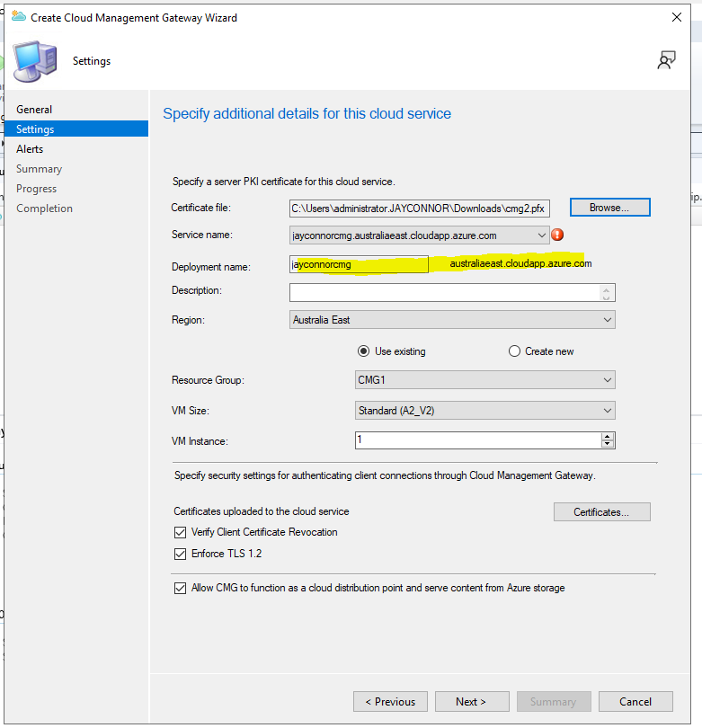
Task: Click the Cancel button
Action: point(635,702)
